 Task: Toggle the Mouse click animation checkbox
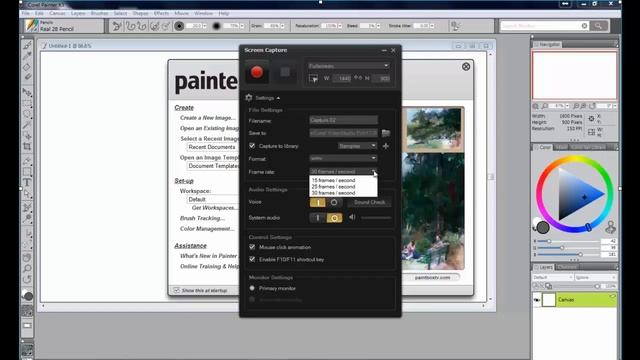[x=252, y=247]
